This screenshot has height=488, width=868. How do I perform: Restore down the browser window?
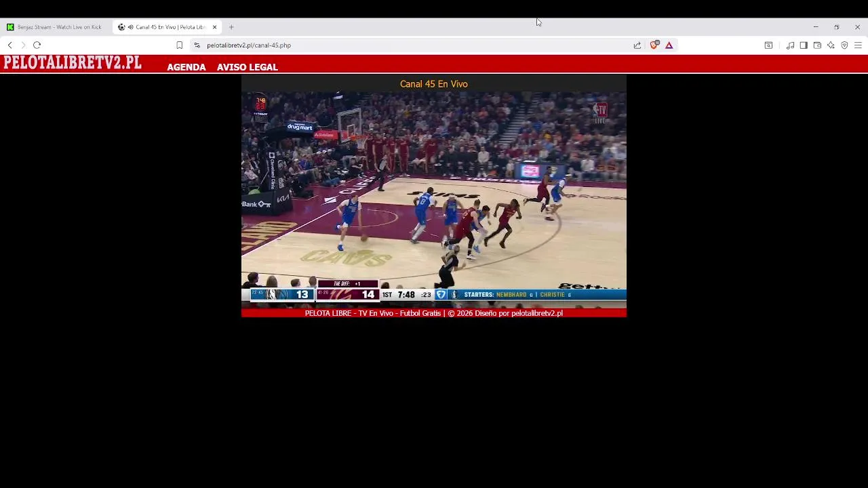point(837,27)
